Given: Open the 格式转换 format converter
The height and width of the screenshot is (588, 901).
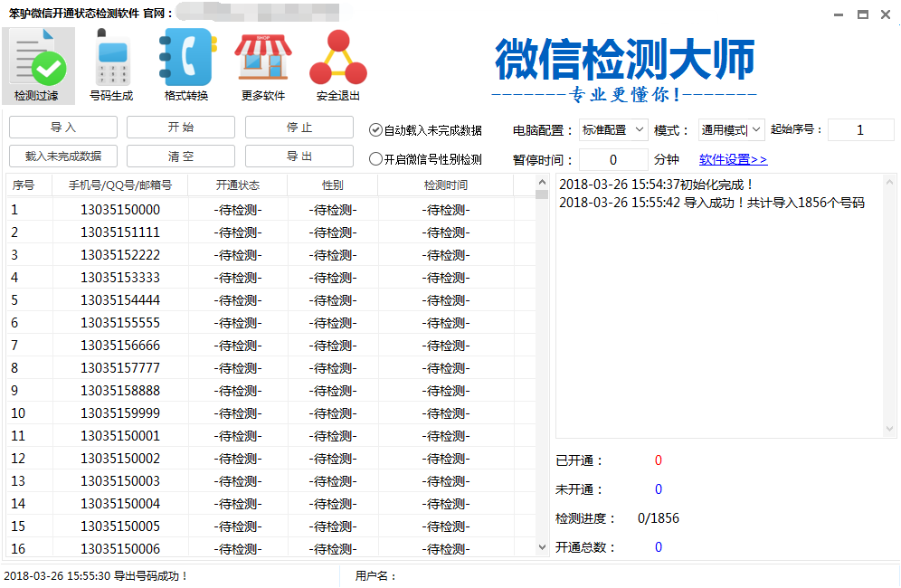Looking at the screenshot, I should (x=186, y=66).
